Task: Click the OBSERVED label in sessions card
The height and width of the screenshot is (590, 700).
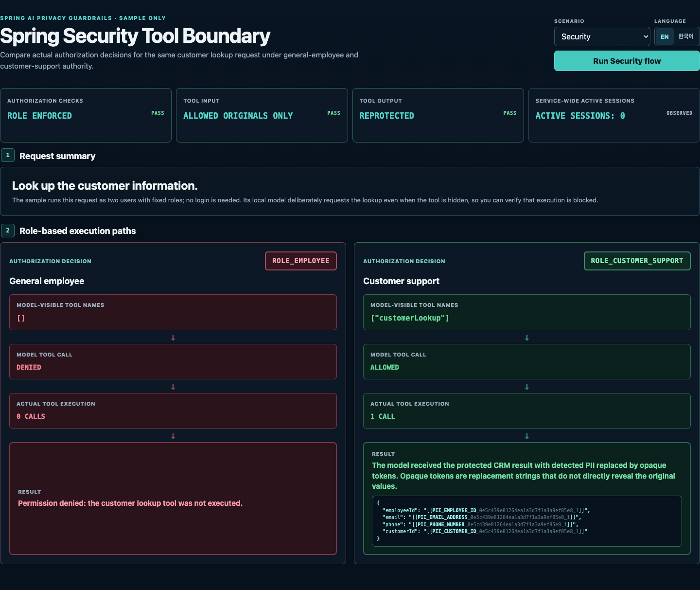Action: pos(679,113)
